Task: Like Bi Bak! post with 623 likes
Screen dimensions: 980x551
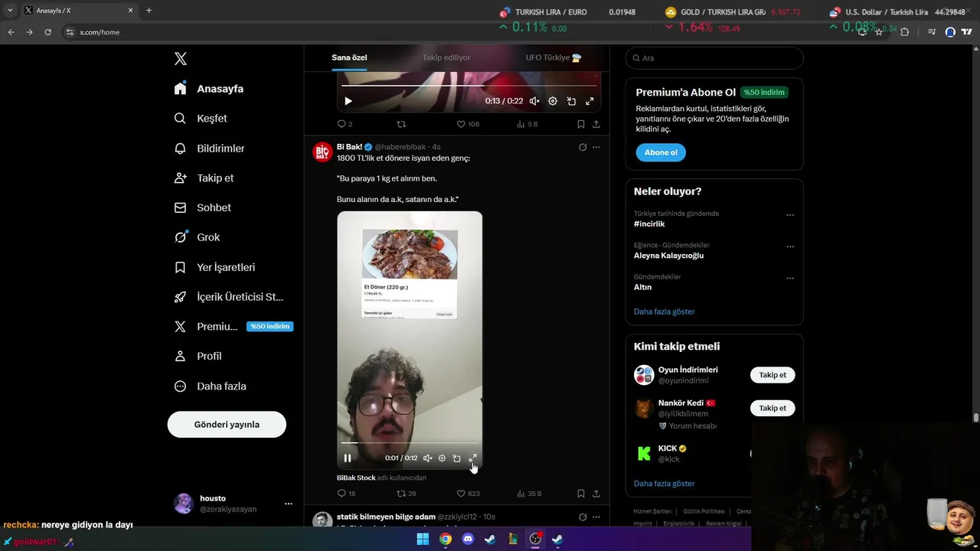Action: click(x=468, y=494)
